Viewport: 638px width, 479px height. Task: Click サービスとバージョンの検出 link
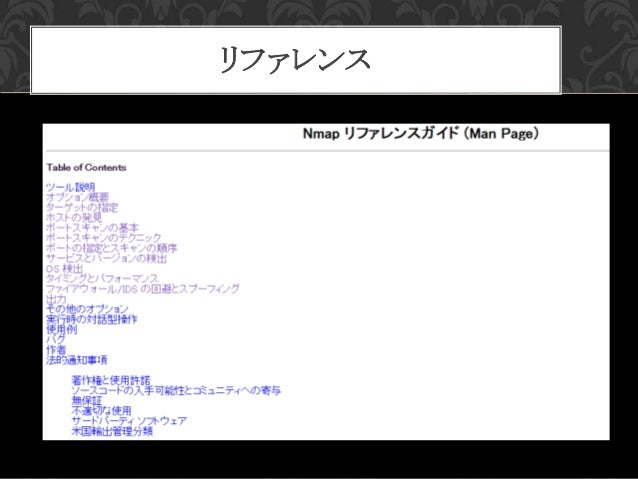pos(107,258)
